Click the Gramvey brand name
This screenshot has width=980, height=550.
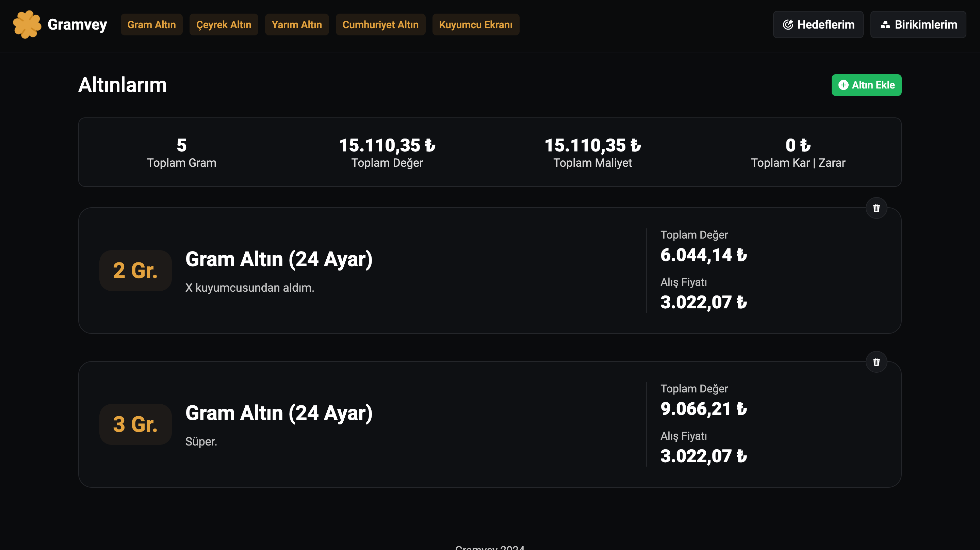[77, 25]
